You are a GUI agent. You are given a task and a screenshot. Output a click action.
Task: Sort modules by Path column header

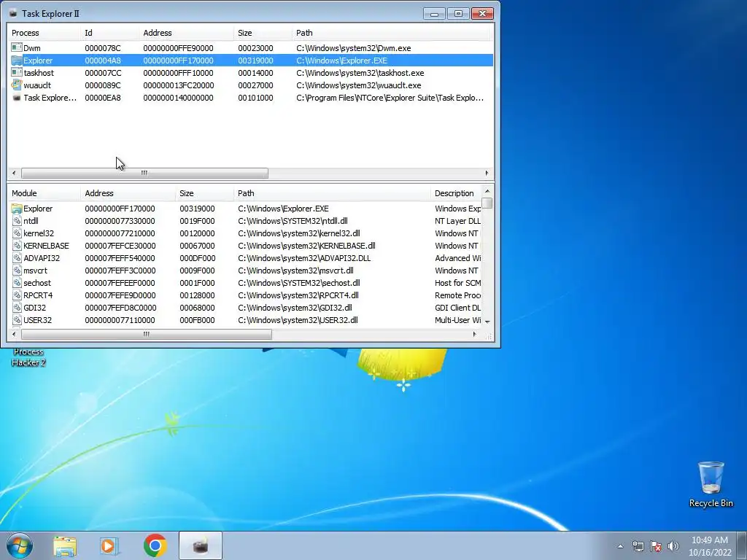[332, 193]
